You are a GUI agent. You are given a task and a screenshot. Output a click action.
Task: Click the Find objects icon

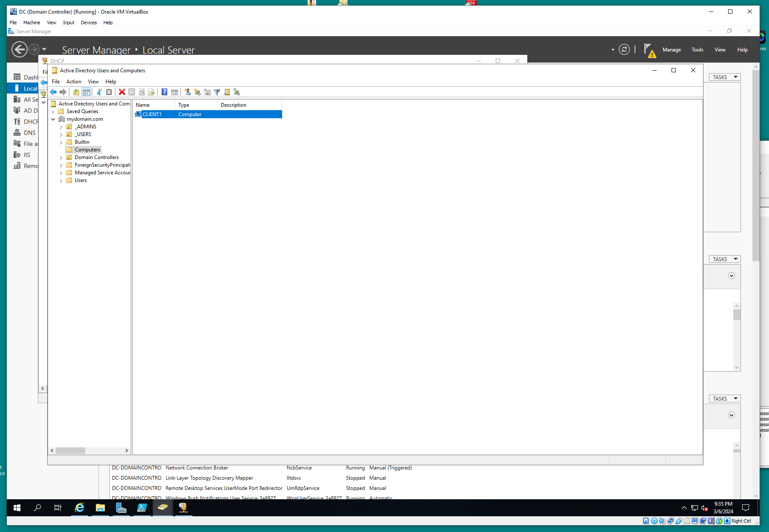[x=227, y=92]
